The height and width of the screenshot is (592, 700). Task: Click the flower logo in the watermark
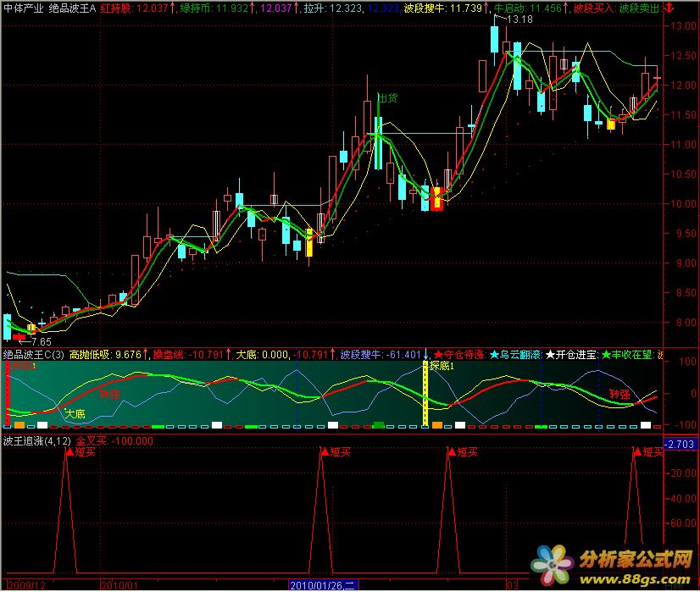[552, 562]
